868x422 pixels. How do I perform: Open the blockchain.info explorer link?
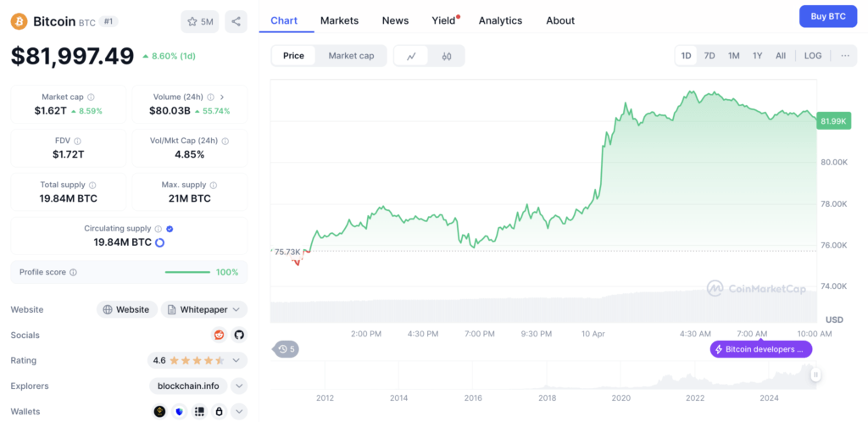(188, 386)
